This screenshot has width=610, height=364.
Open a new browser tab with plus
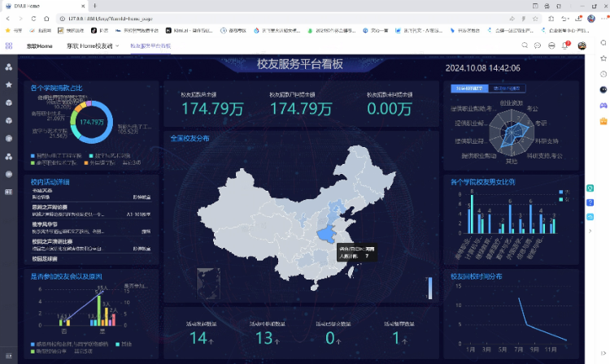94,6
